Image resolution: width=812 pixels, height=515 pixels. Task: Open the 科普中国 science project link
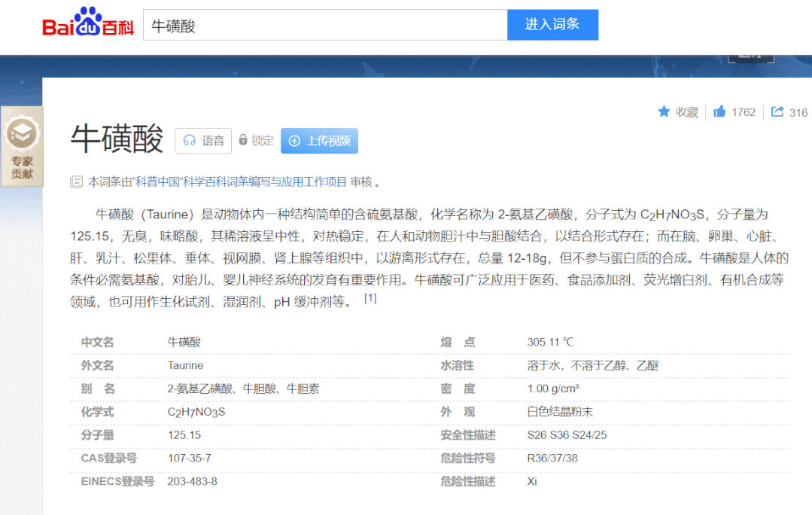coord(240,182)
